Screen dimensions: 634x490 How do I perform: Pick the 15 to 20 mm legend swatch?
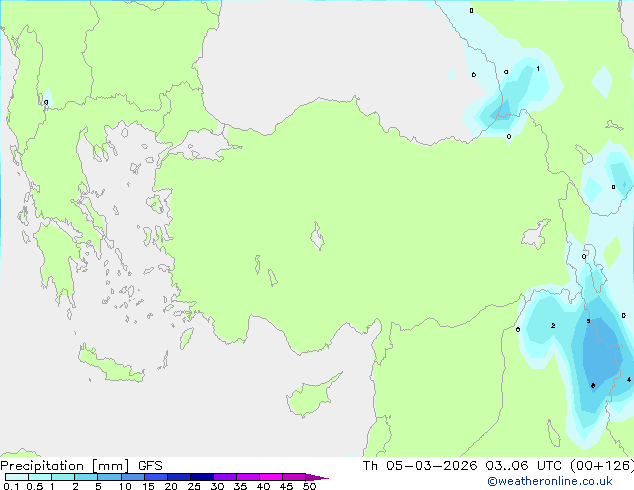pyautogui.click(x=155, y=477)
